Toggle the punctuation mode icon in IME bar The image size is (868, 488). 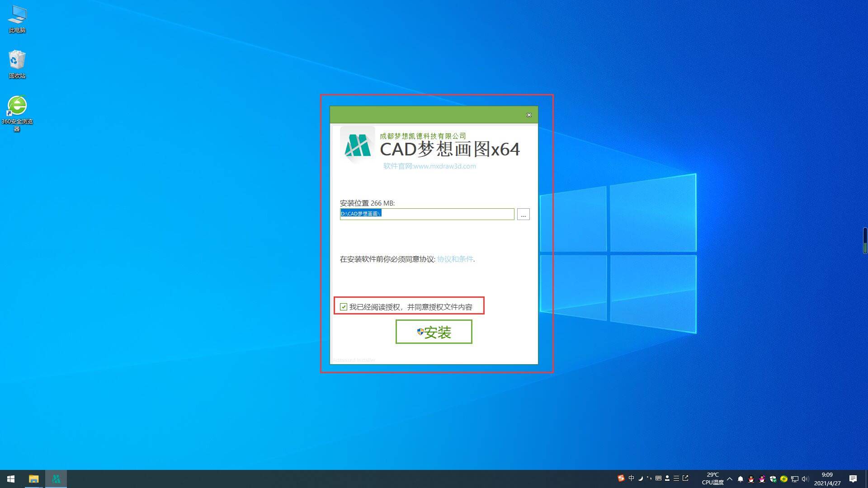pyautogui.click(x=649, y=478)
